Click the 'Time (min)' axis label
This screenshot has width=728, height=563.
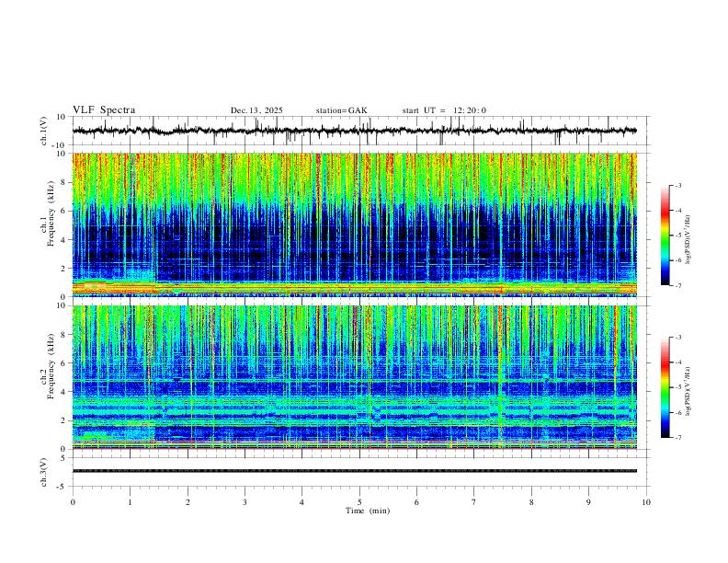pyautogui.click(x=368, y=511)
